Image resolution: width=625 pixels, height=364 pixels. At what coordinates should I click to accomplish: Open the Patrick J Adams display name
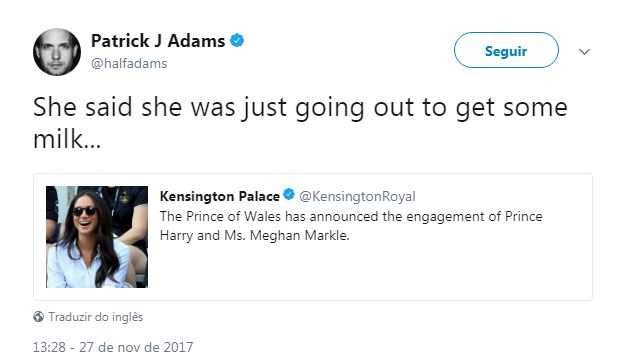click(x=158, y=41)
